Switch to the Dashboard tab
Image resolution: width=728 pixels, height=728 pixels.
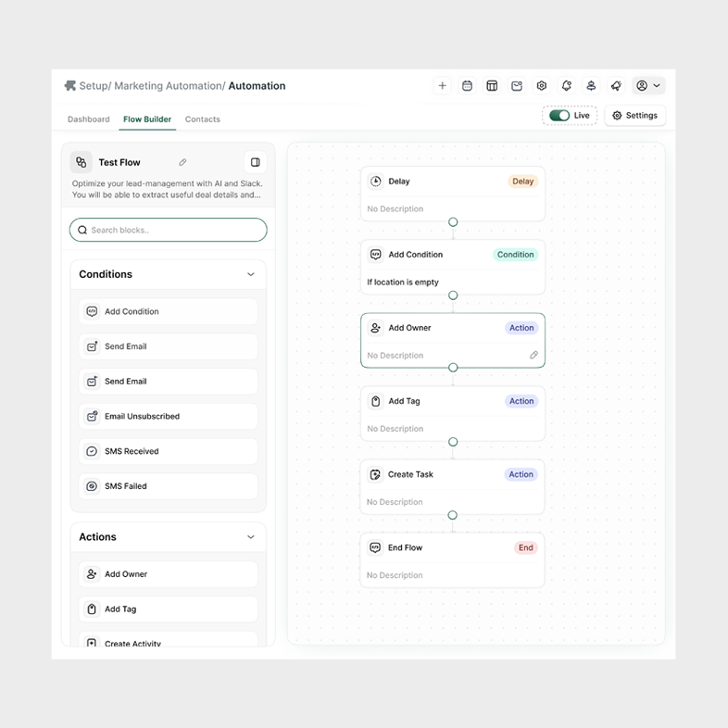pos(89,119)
